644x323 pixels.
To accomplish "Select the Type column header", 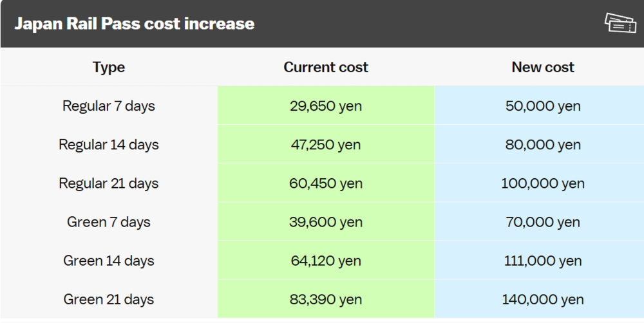I will (x=108, y=67).
